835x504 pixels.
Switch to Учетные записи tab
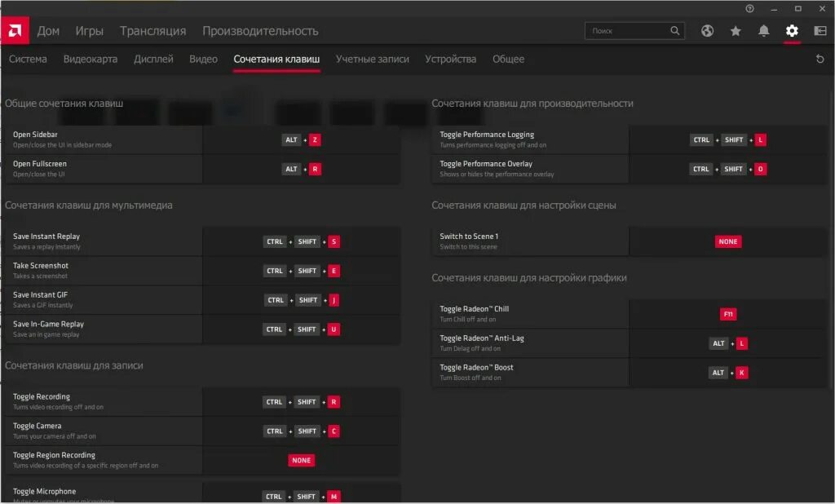click(372, 60)
